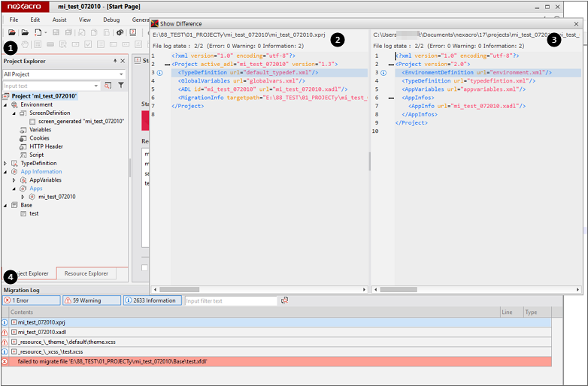Click the Input filter text field
The width and height of the screenshot is (588, 386).
click(230, 300)
